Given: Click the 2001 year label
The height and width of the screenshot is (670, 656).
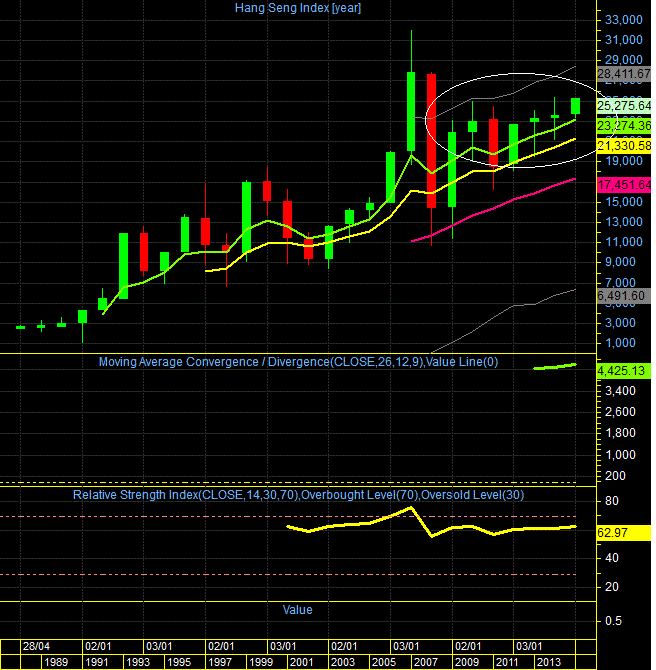Looking at the screenshot, I should pos(302,662).
